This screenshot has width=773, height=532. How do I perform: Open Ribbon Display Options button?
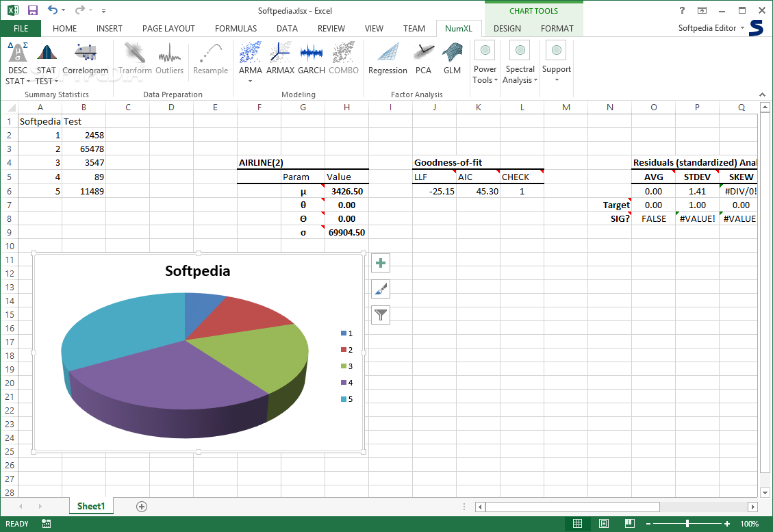tap(702, 10)
